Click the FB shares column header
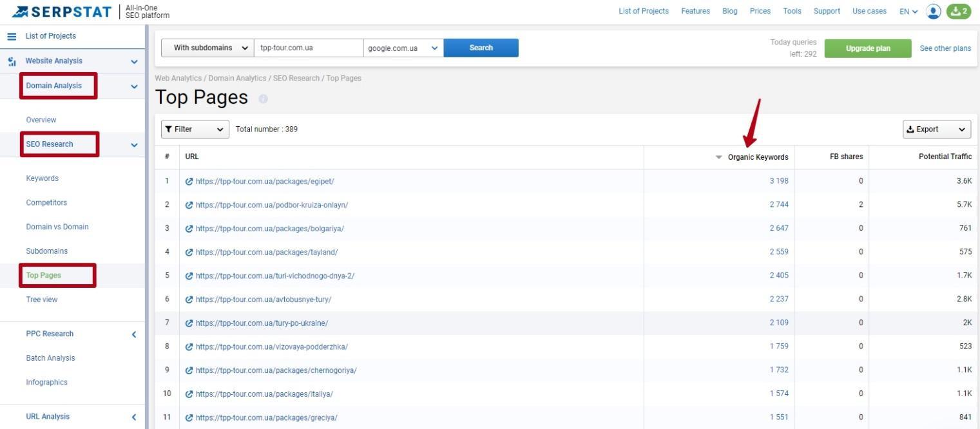This screenshot has height=429, width=980. coord(846,157)
